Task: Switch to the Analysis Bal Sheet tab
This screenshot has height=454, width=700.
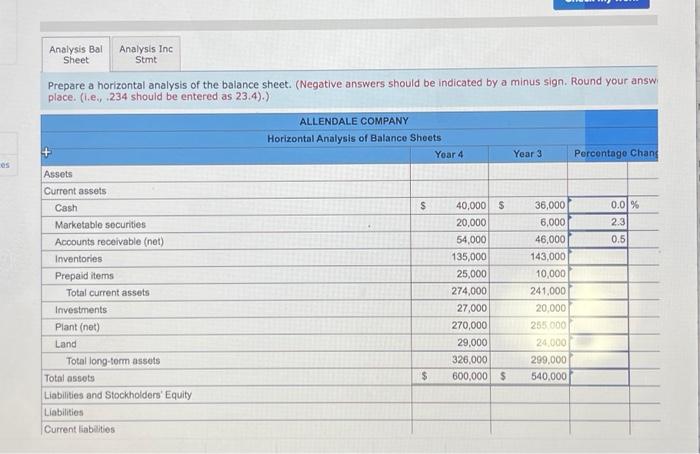Action: [x=76, y=54]
